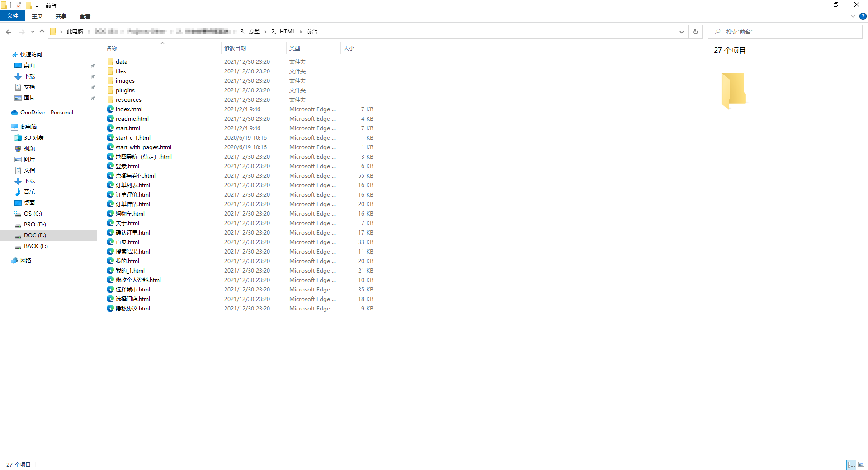Select OneDrive - Personal
This screenshot has width=868, height=470.
pos(47,113)
